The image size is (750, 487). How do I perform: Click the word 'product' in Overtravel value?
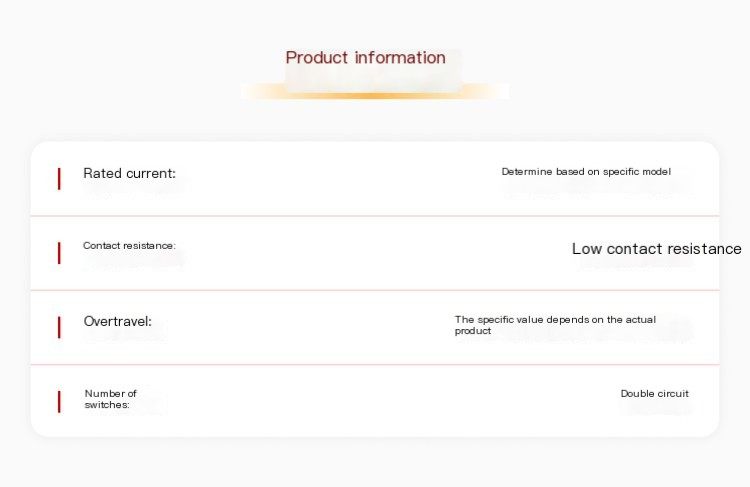click(x=473, y=331)
